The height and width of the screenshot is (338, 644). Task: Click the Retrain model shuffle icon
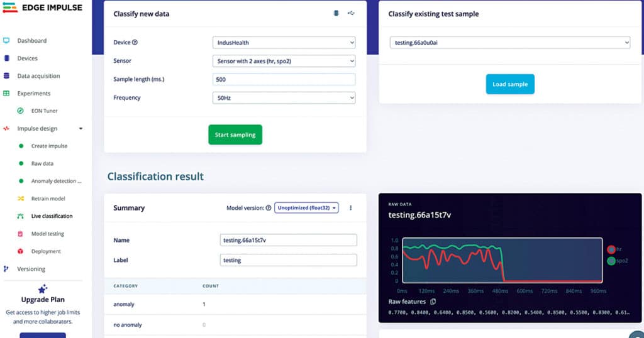(21, 199)
